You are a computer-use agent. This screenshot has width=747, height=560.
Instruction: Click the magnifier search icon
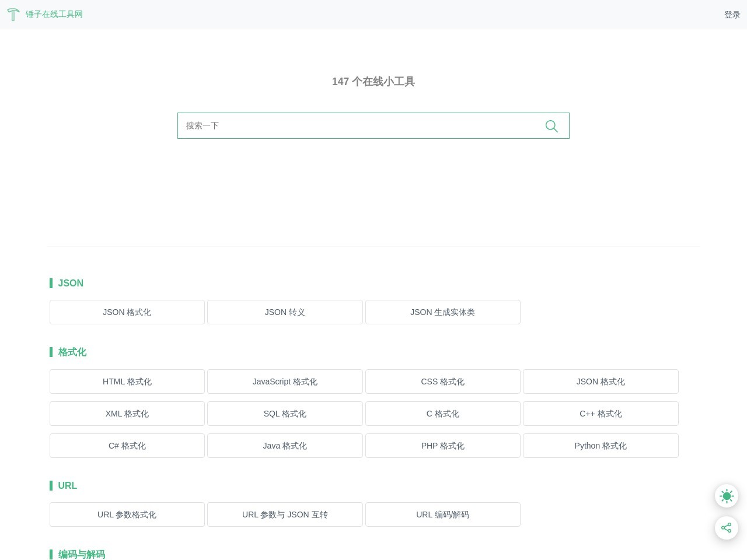click(551, 126)
